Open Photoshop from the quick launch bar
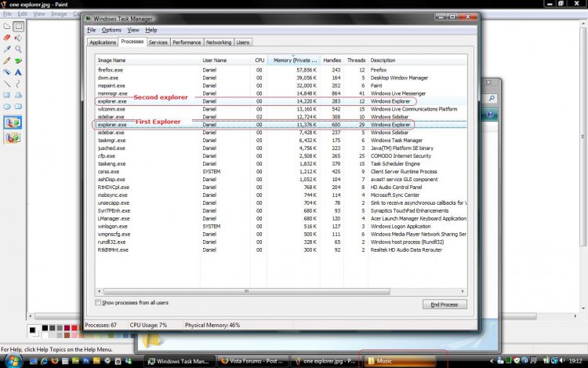588x368 pixels. click(x=86, y=360)
